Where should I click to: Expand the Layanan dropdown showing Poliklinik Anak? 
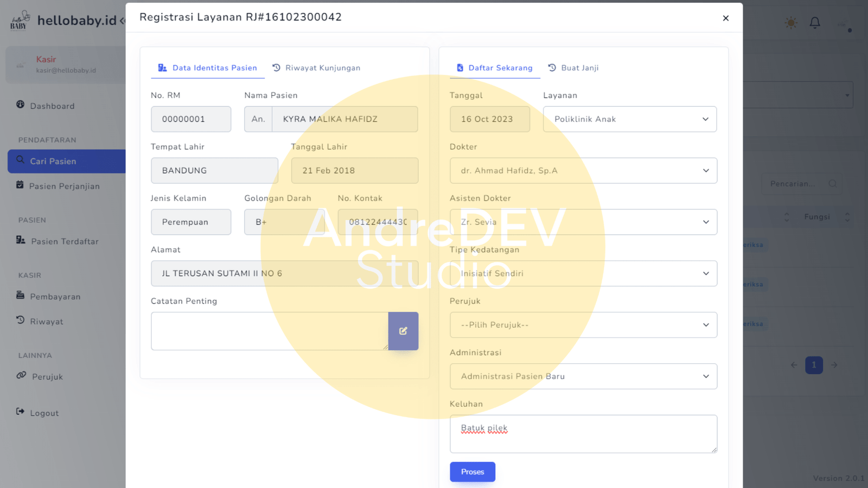629,119
